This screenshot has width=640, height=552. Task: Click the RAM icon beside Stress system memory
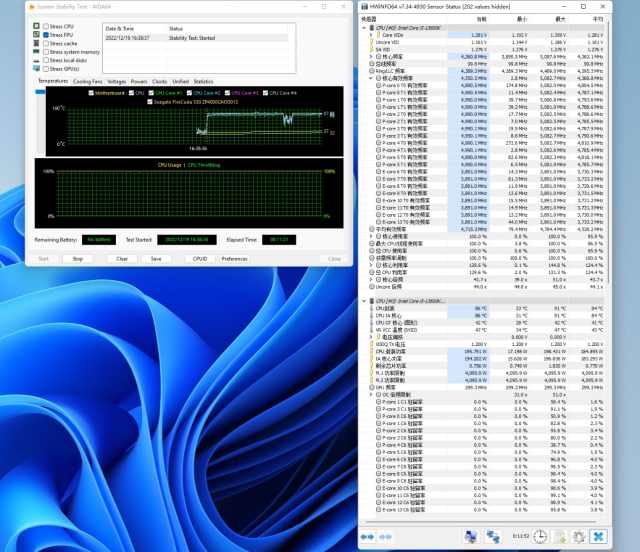pos(36,52)
